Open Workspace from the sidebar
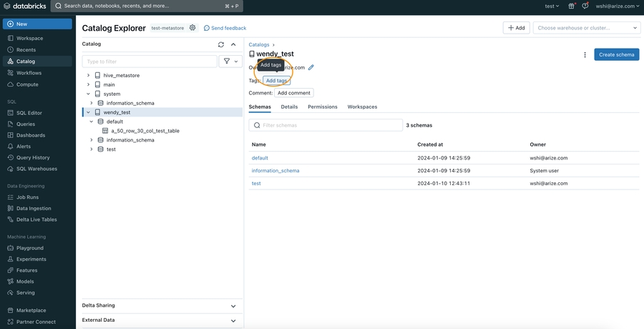 [29, 38]
